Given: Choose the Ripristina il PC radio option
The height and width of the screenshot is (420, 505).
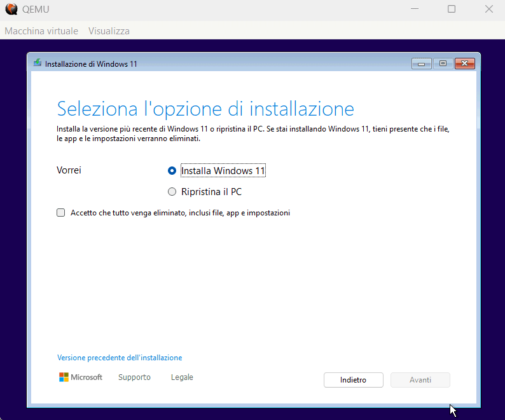Looking at the screenshot, I should (x=172, y=192).
